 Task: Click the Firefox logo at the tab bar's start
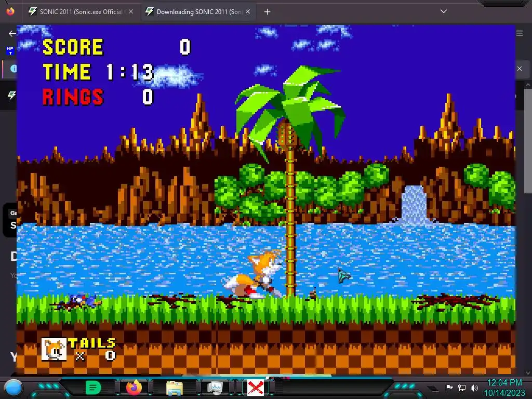(10, 11)
